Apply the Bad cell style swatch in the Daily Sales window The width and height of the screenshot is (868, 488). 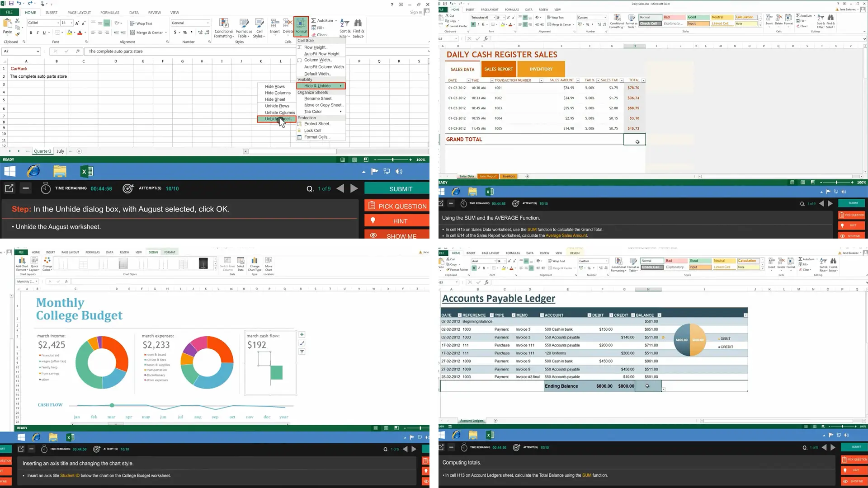[674, 17]
